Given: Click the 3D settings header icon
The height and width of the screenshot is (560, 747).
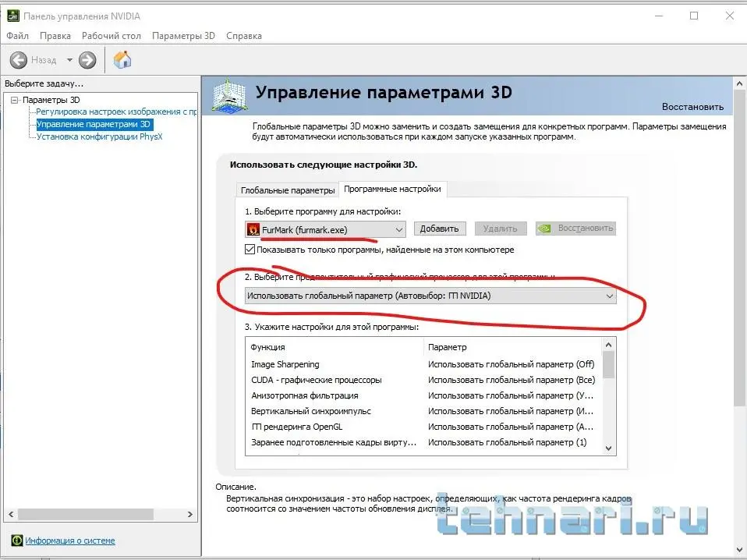Looking at the screenshot, I should [x=229, y=96].
